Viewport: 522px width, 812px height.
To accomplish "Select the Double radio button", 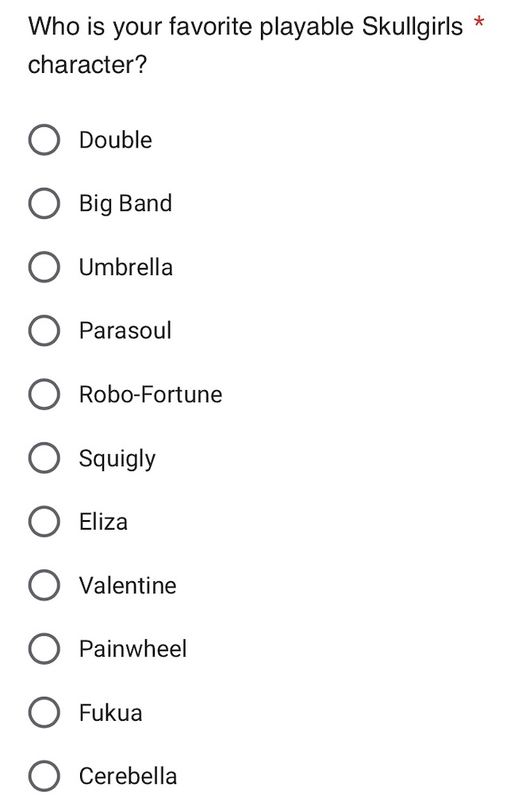I will 44,140.
